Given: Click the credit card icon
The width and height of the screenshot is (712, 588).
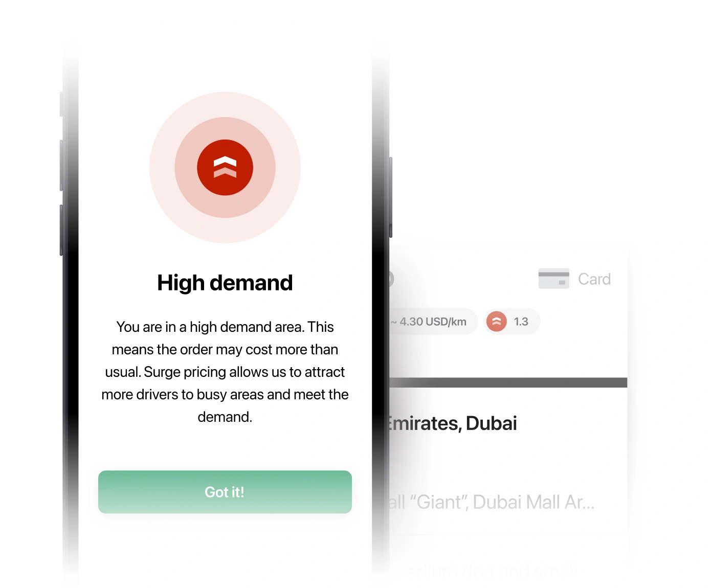Looking at the screenshot, I should coord(553,279).
